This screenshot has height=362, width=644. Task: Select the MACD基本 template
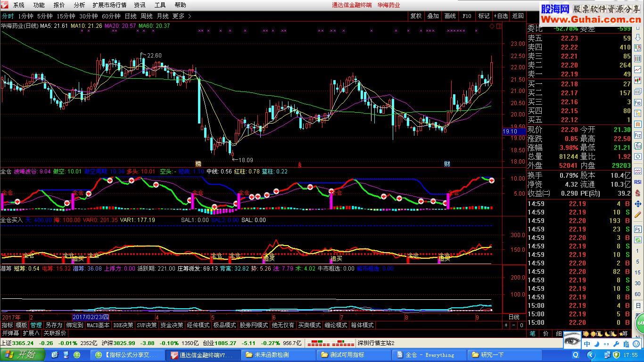click(x=98, y=325)
